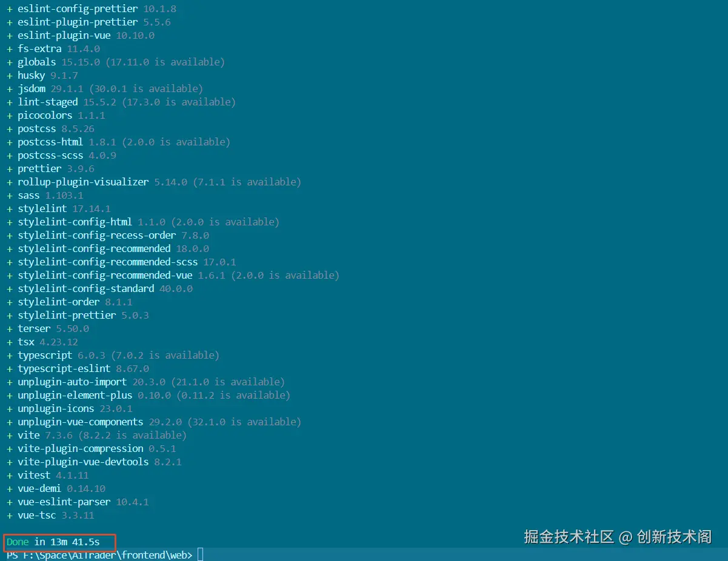This screenshot has width=728, height=561.
Task: Select the fs-extra 11.4.0 line
Action: pos(53,49)
